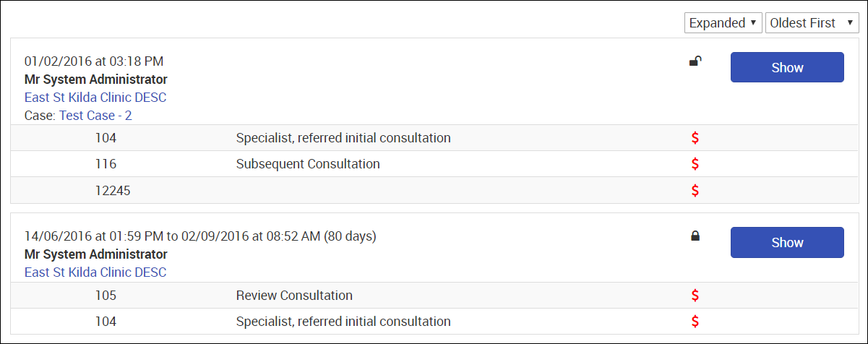Click the 01/02/2016 at 03:18 PM date text
This screenshot has width=868, height=344.
pyautogui.click(x=94, y=61)
